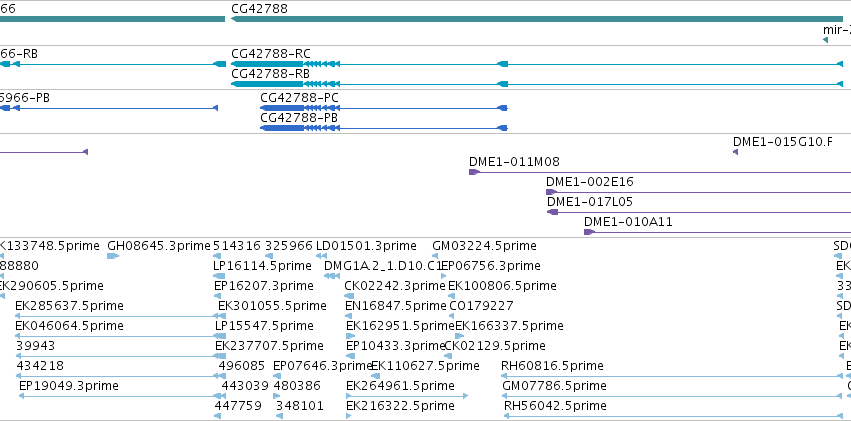Click the light blue RH60816.5prime feature line

pos(672,377)
